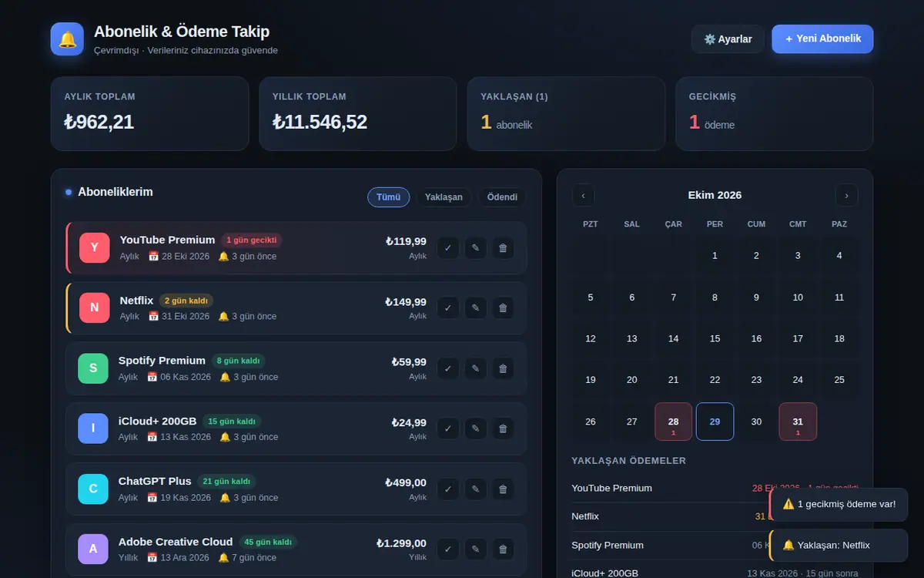Click the Yaklaşan (1) summary card
924x578 pixels.
click(567, 113)
